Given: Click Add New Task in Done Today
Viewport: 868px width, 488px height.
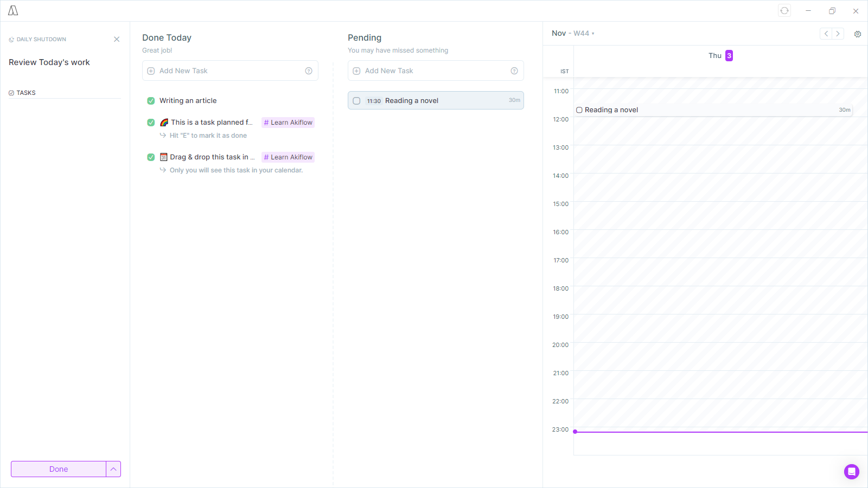Looking at the screenshot, I should pos(230,70).
